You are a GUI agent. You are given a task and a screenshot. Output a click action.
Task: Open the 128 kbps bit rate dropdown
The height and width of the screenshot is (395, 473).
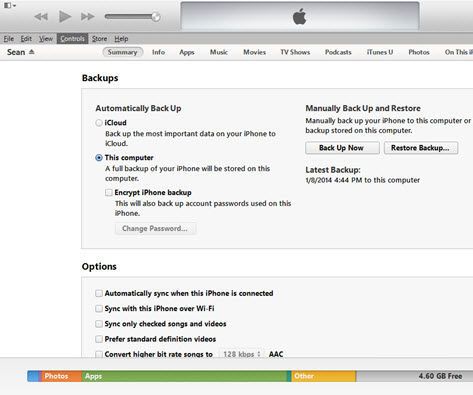tap(242, 354)
